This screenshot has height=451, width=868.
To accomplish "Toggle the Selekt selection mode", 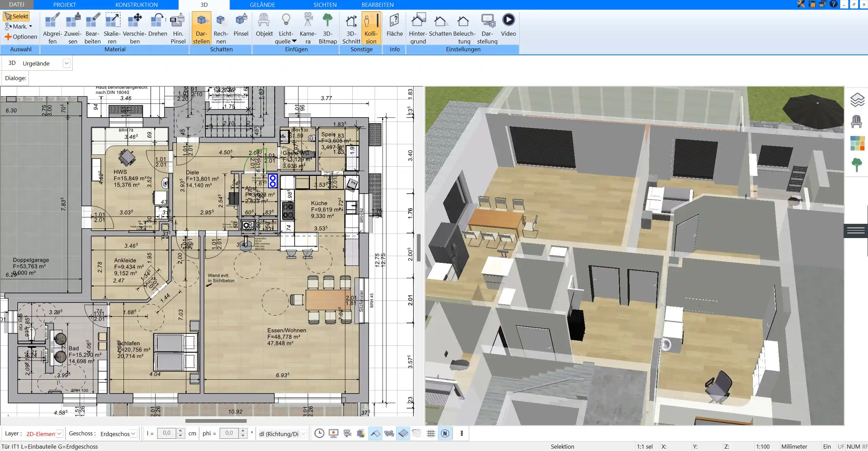I will click(x=16, y=16).
